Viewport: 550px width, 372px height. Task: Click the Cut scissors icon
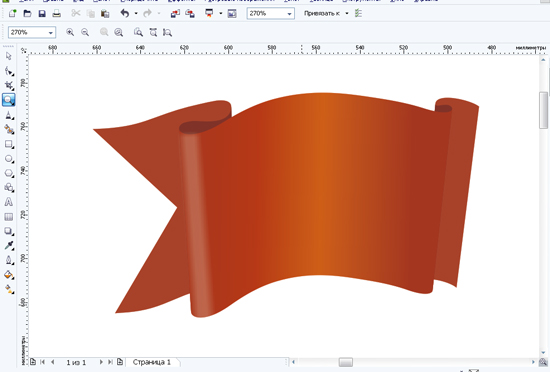point(76,13)
